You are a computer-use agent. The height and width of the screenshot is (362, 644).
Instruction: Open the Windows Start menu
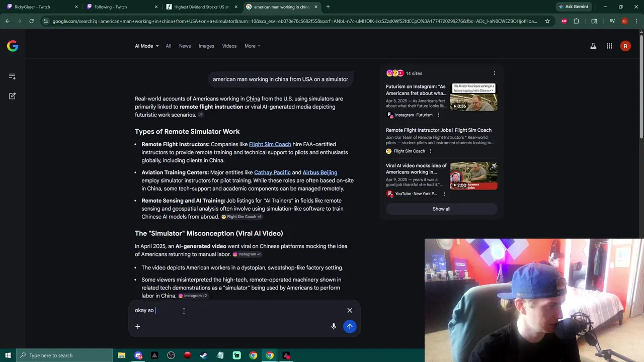coord(8,355)
